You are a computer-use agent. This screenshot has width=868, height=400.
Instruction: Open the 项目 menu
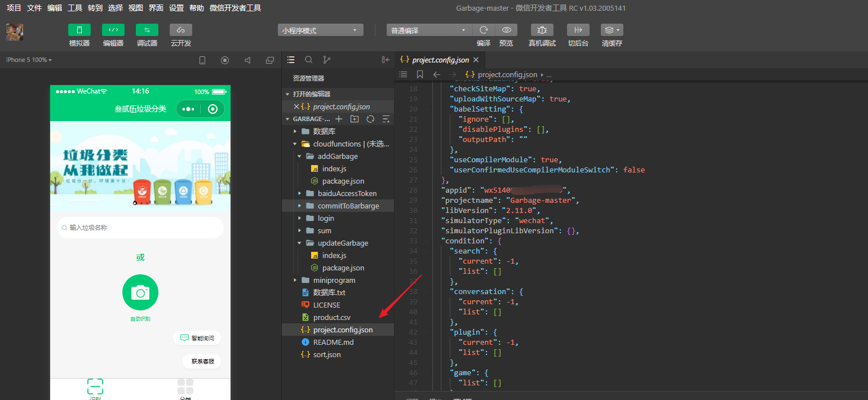[14, 8]
